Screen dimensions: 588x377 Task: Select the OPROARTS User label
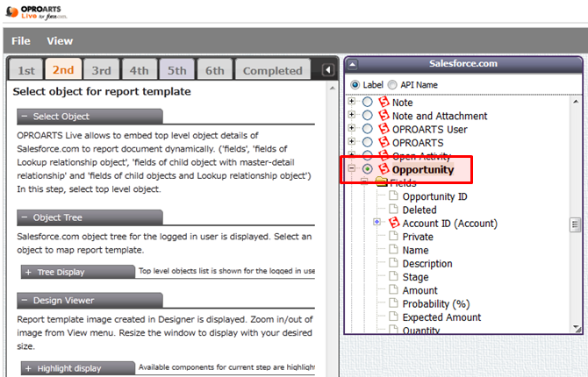click(429, 129)
